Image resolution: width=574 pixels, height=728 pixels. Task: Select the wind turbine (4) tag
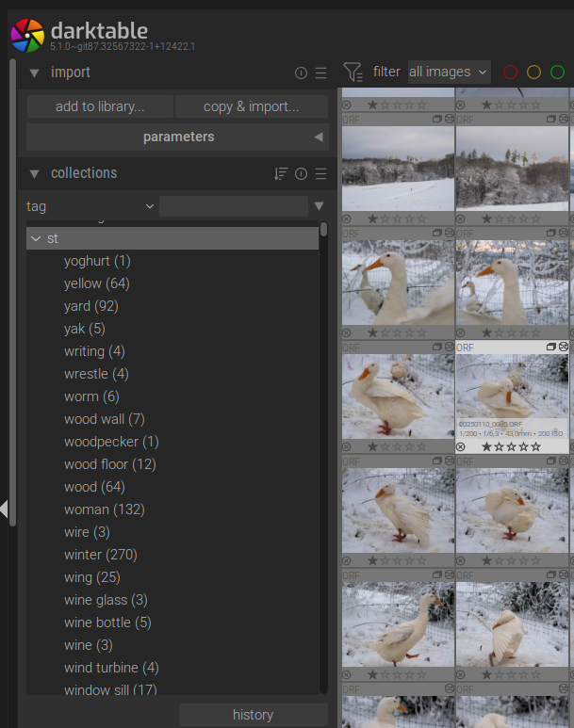111,668
